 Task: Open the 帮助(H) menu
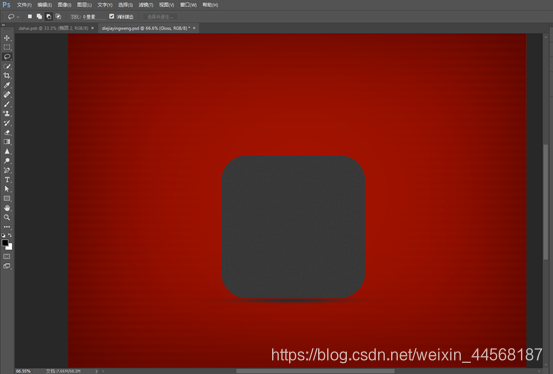pos(210,5)
